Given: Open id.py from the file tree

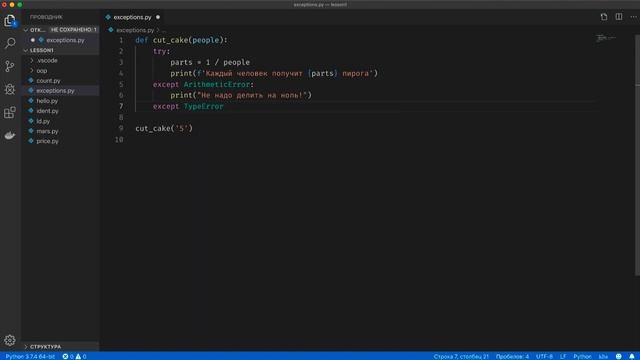Looking at the screenshot, I should coord(43,121).
